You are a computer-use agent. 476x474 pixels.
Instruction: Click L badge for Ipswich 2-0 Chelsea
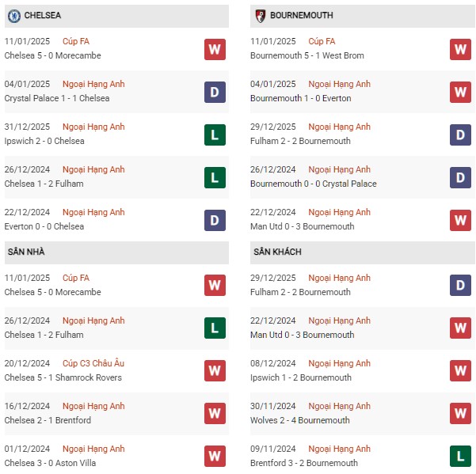215,135
